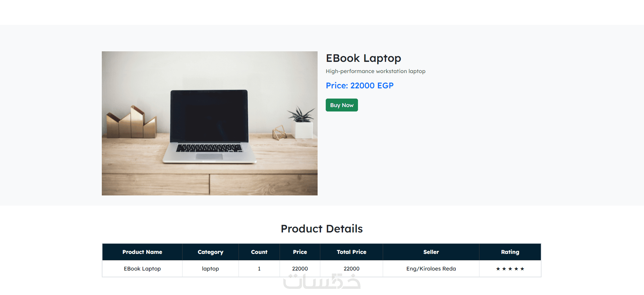The width and height of the screenshot is (644, 295).
Task: Select the EBook Laptop table cell
Action: point(142,268)
